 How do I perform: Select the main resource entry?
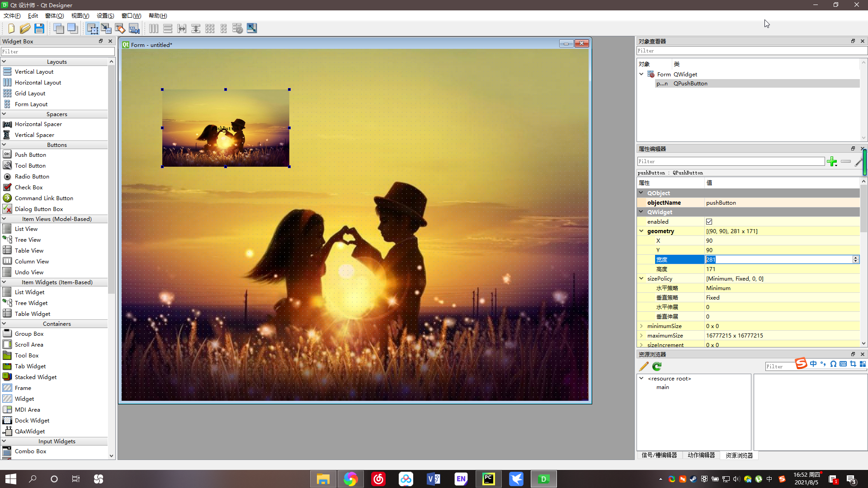click(x=662, y=387)
